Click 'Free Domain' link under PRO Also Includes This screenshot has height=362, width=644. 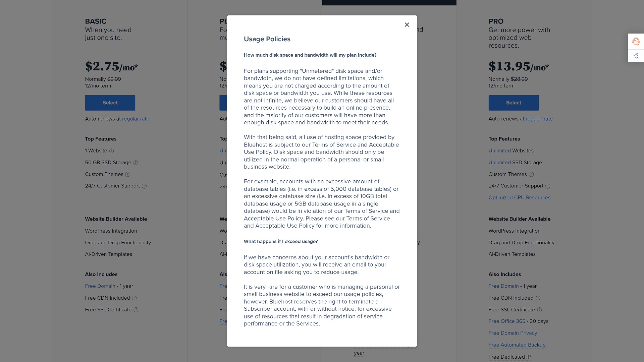[503, 286]
